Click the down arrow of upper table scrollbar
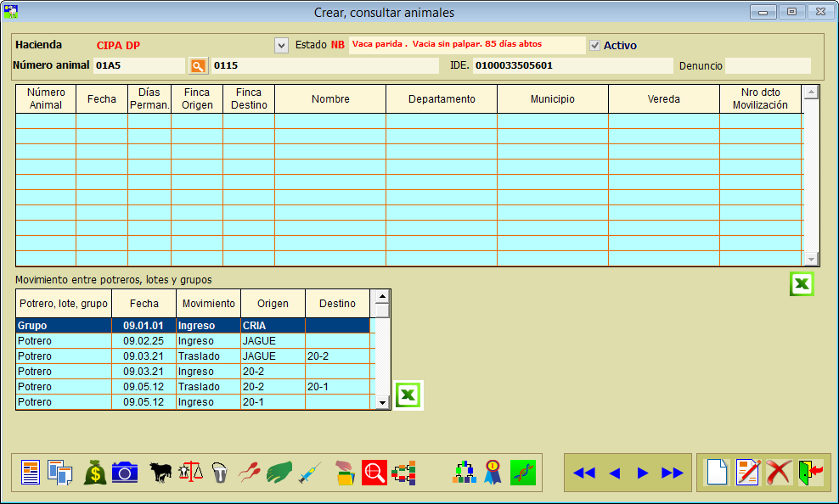 tap(811, 260)
